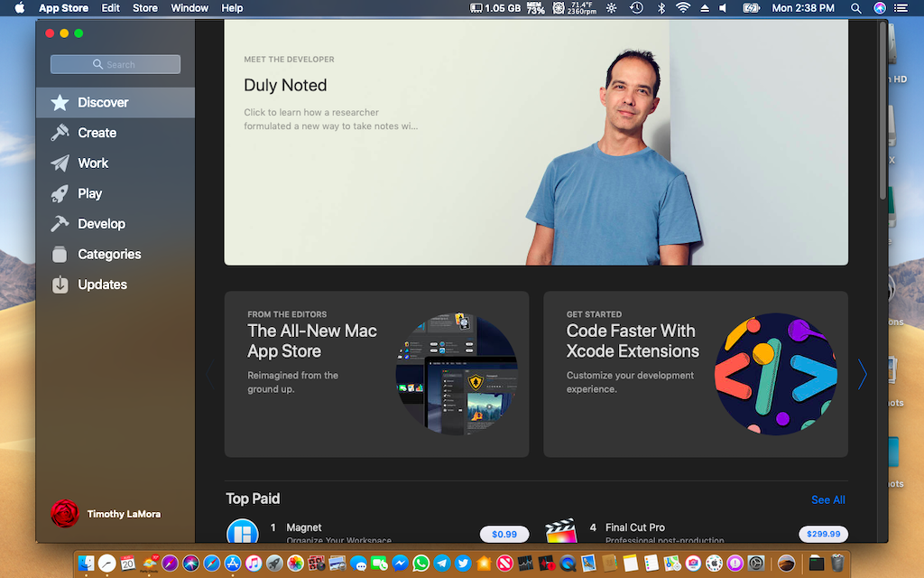The height and width of the screenshot is (578, 924).
Task: Click the Magnet app icon
Action: click(242, 531)
